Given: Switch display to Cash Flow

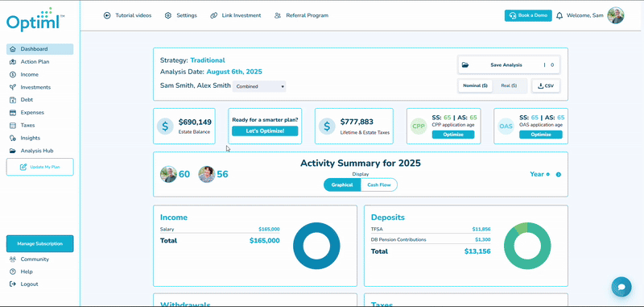Looking at the screenshot, I should (x=378, y=185).
